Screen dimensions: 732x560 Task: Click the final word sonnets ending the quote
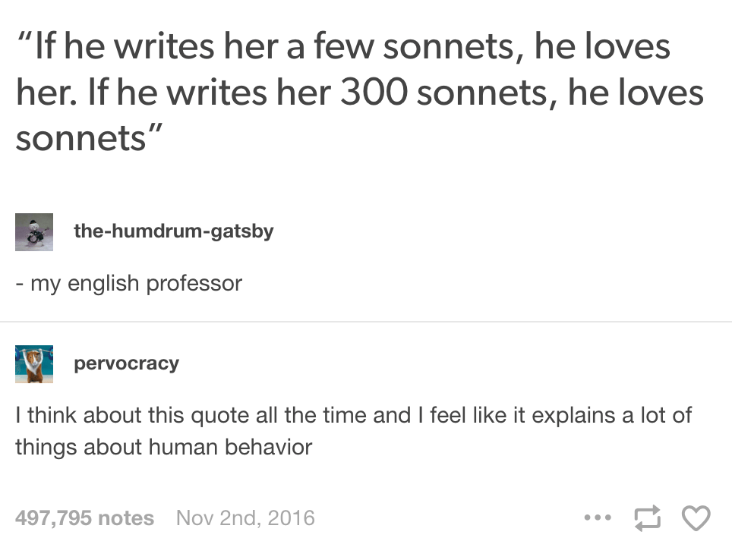80,138
